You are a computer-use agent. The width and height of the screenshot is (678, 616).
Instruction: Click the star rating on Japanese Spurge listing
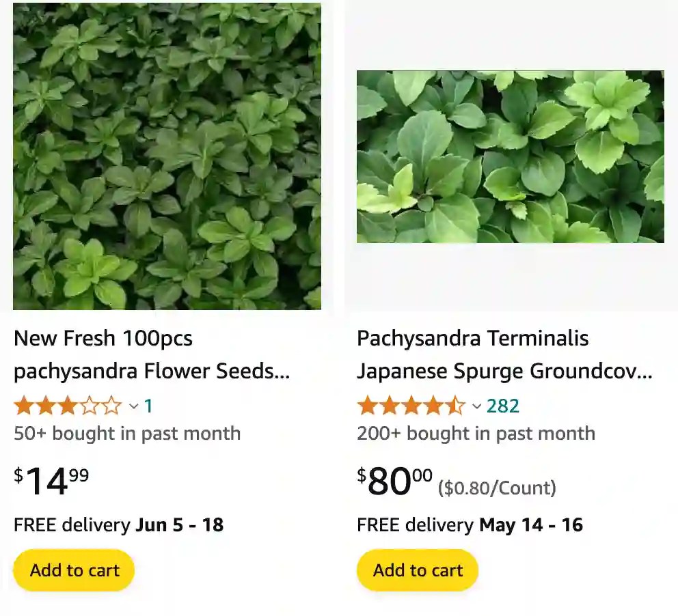(x=410, y=406)
